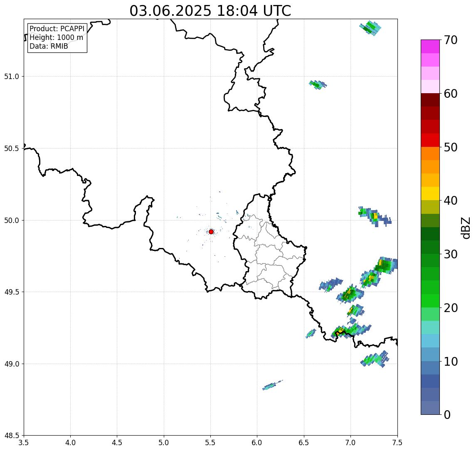Click the longitude axis label 4.5

tap(117, 443)
